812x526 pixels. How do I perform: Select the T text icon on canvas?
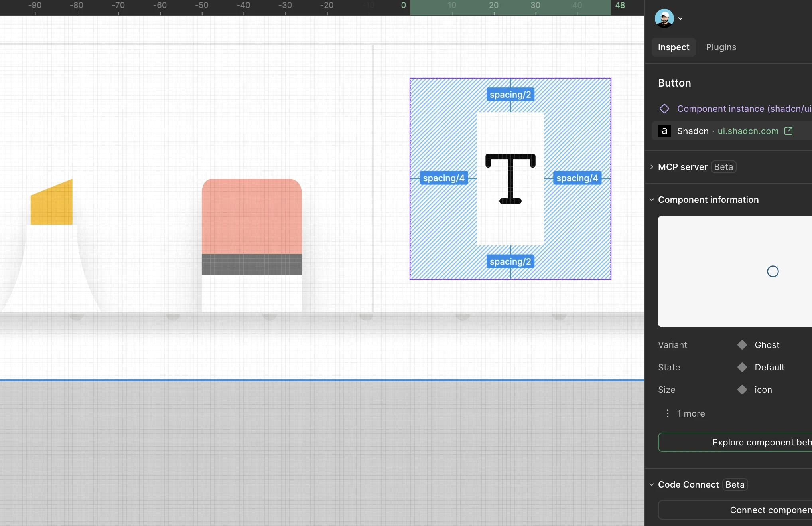pyautogui.click(x=510, y=178)
